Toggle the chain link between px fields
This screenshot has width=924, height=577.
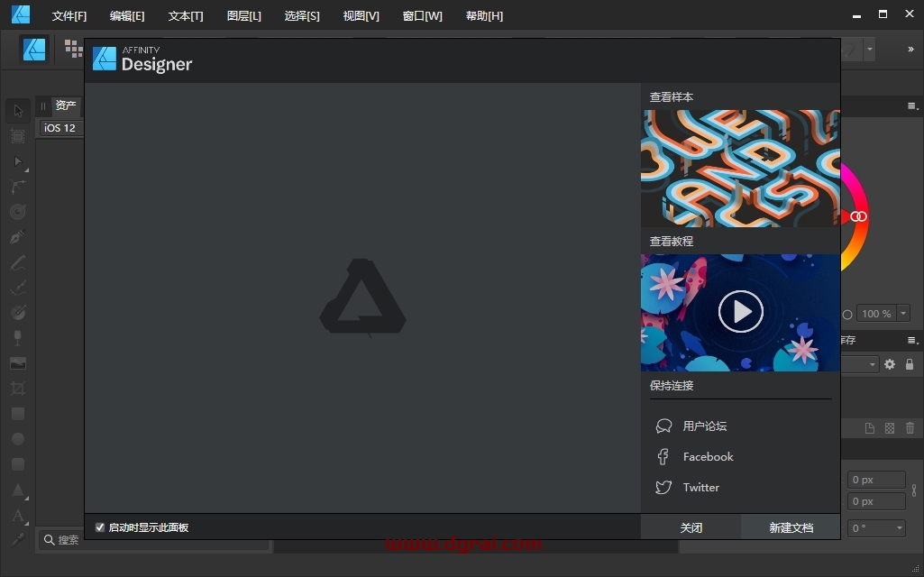click(914, 490)
